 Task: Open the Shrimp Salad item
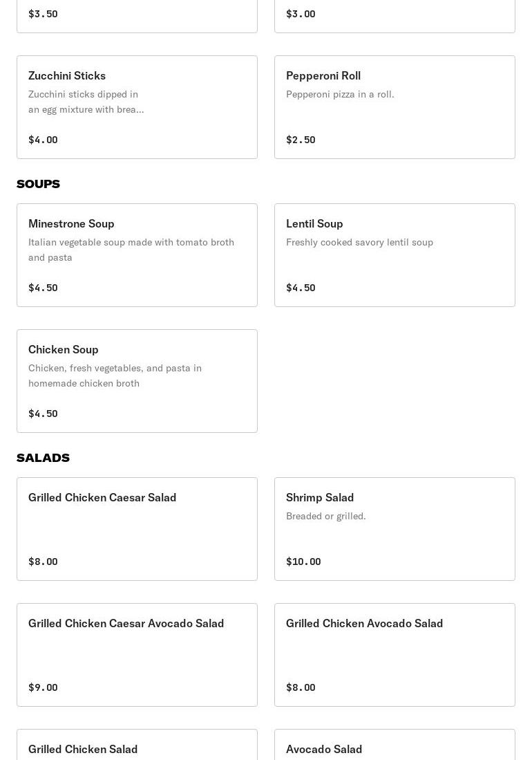pos(395,529)
